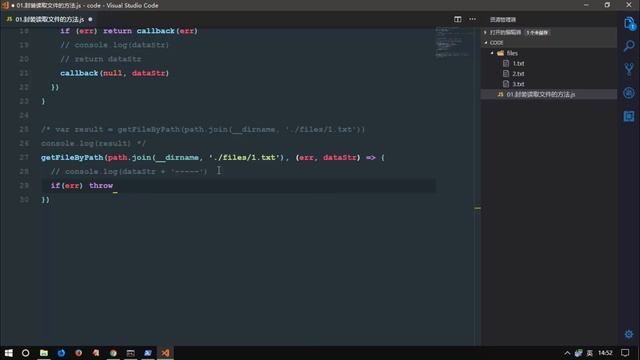The height and width of the screenshot is (360, 640).
Task: Show hidden tray icons with the chevron
Action: click(567, 353)
